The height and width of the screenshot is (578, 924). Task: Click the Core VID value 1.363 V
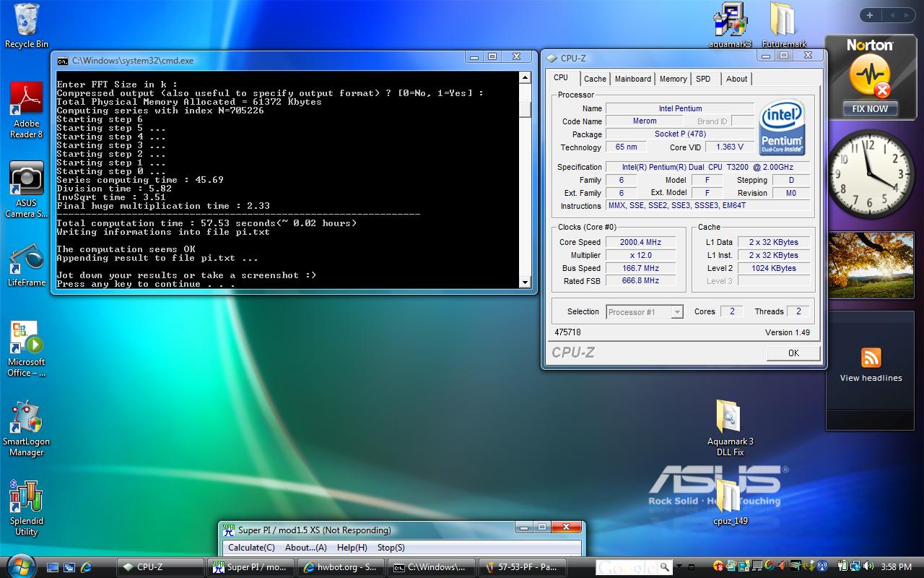click(729, 147)
